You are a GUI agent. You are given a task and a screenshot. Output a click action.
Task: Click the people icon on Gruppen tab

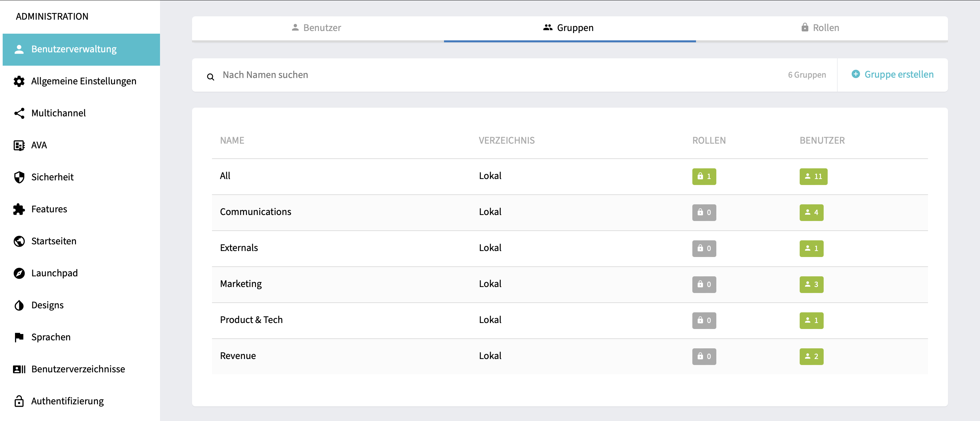point(548,27)
